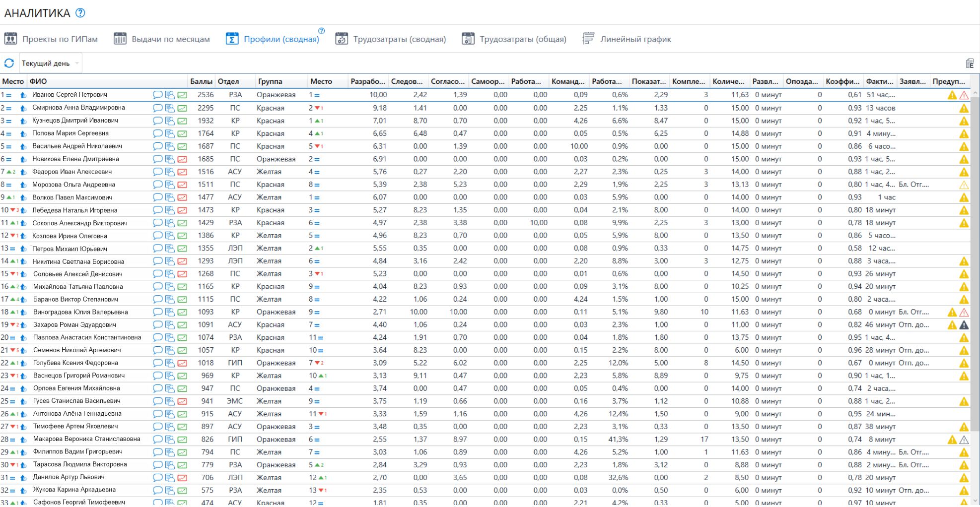Viewport: 980px width, 507px height.
Task: Export the table using the Excel icon
Action: (969, 63)
